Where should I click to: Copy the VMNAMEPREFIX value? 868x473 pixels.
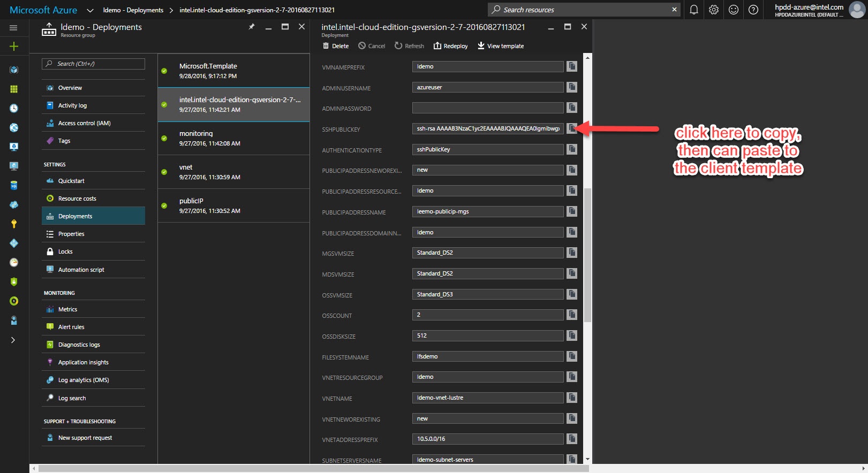click(x=572, y=66)
